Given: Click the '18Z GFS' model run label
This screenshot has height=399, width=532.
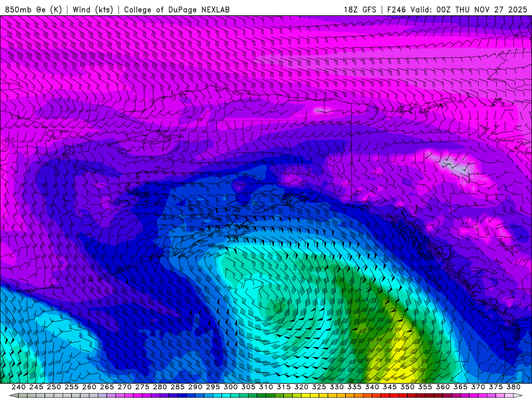Looking at the screenshot, I should point(360,9).
